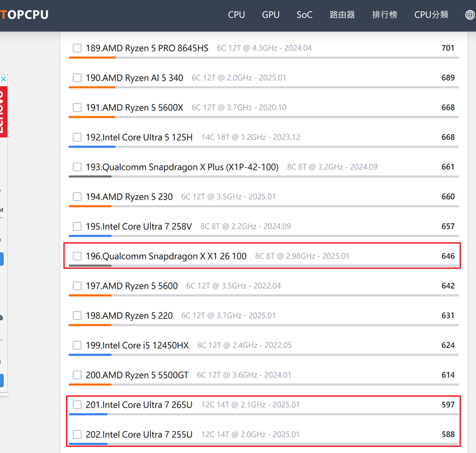Open the SoC menu item

(x=304, y=15)
